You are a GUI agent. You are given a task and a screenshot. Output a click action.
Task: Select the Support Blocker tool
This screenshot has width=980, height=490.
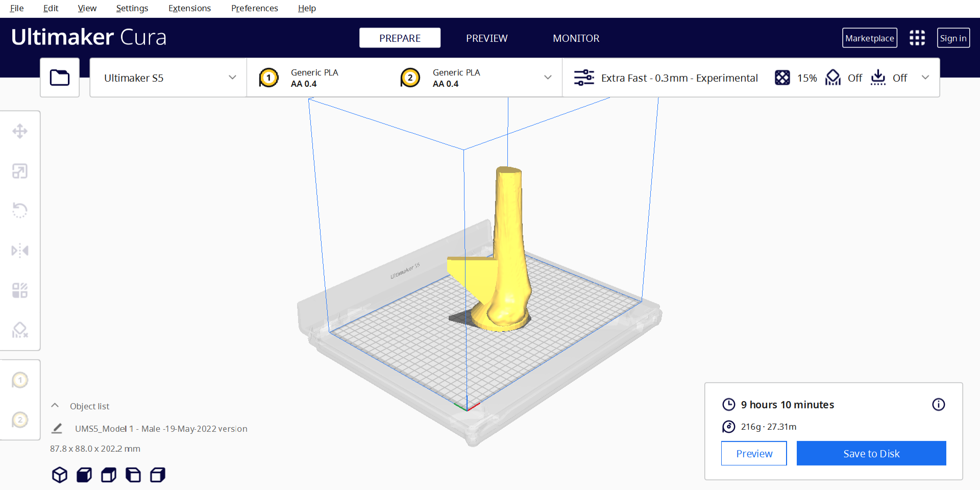pos(20,330)
